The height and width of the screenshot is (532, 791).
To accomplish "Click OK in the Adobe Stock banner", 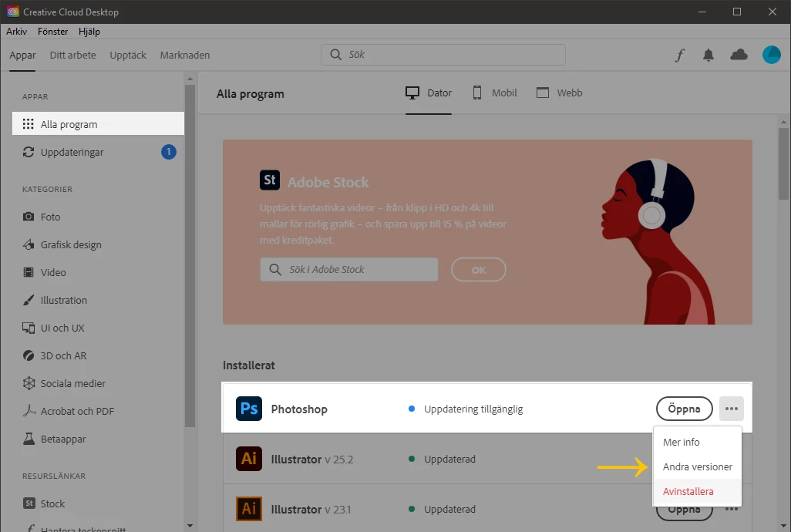I will [x=478, y=270].
